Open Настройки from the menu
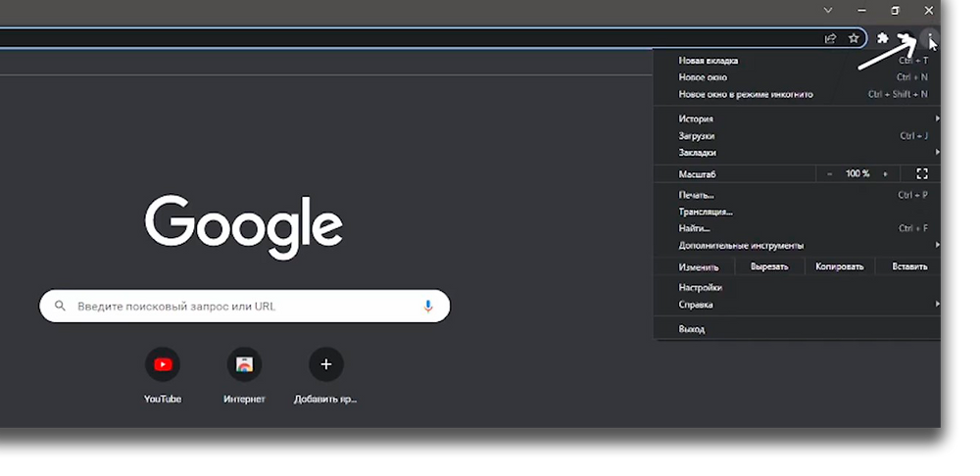The image size is (980, 476). [x=797, y=288]
